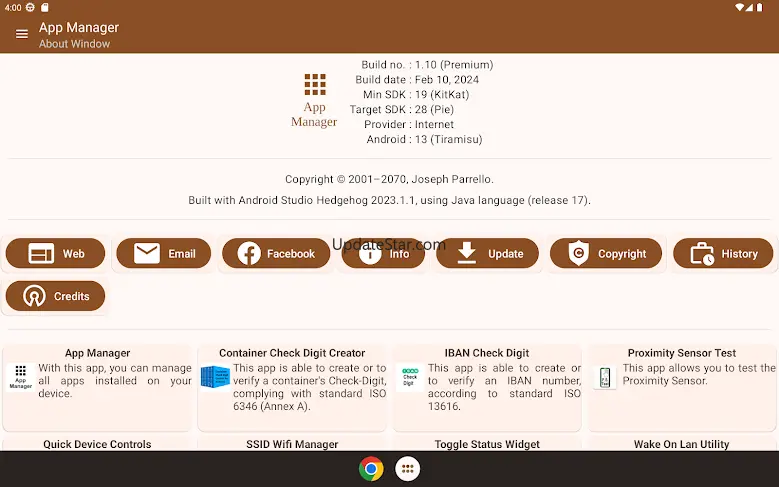Tap the Update download button
779x487 pixels.
(487, 253)
